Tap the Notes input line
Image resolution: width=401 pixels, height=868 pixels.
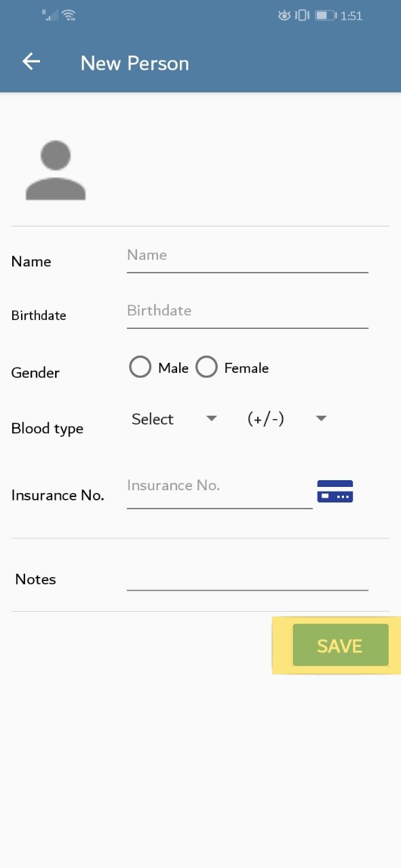pyautogui.click(x=247, y=578)
